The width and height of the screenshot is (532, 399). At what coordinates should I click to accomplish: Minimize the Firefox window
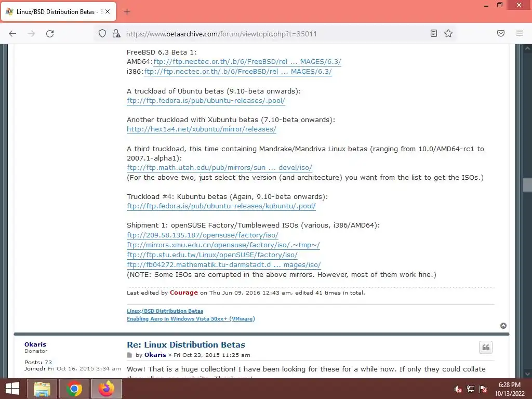[x=486, y=5]
